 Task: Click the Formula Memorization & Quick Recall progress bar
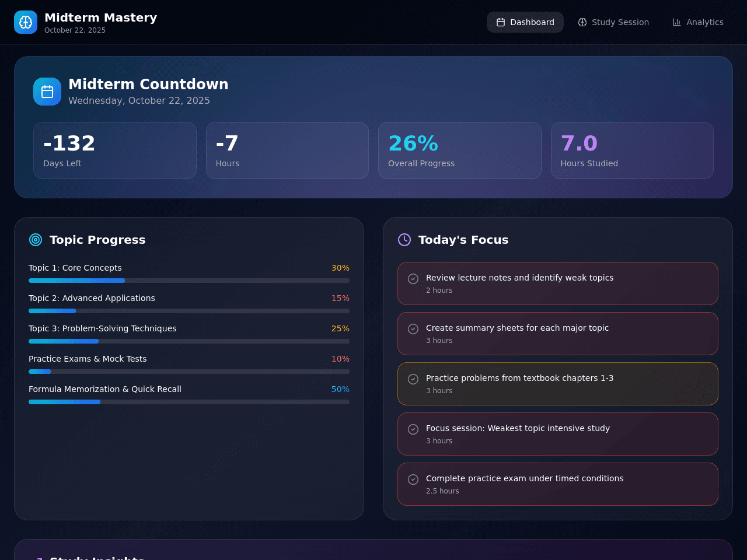pos(189,402)
